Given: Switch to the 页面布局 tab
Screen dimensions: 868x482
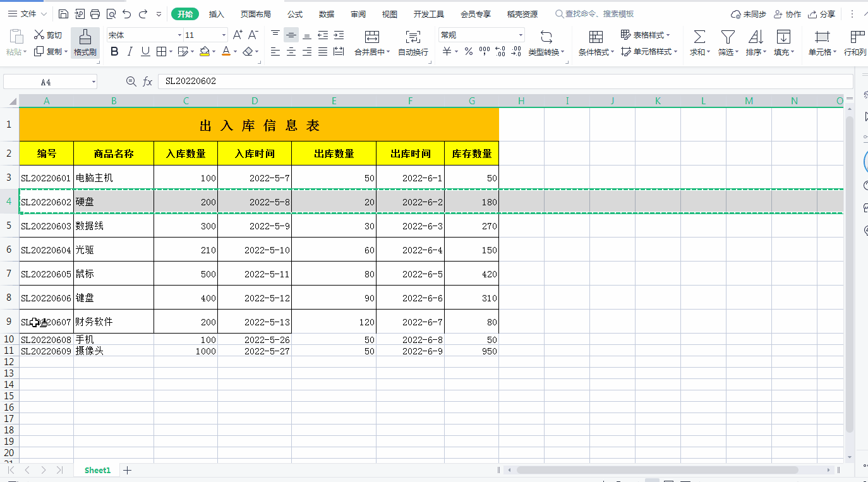Looking at the screenshot, I should 256,14.
